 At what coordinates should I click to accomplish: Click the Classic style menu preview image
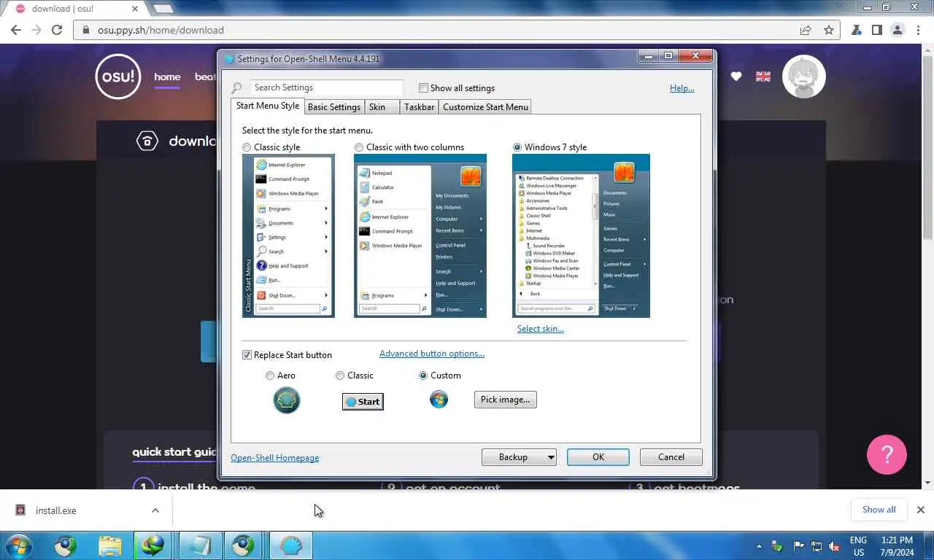pos(288,236)
